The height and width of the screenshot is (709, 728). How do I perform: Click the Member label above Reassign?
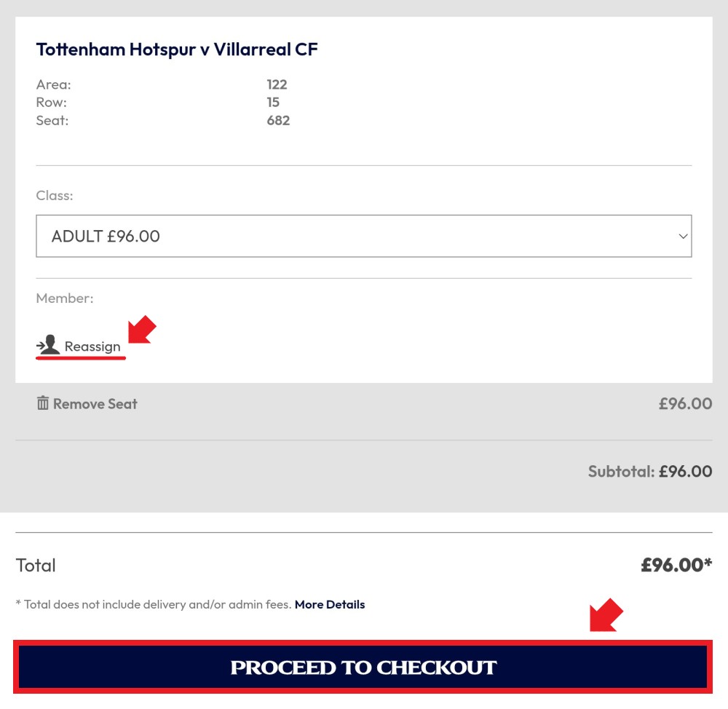(65, 298)
